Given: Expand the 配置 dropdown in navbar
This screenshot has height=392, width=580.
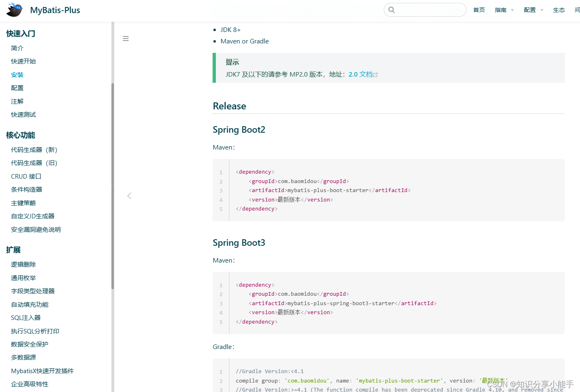Looking at the screenshot, I should point(533,10).
